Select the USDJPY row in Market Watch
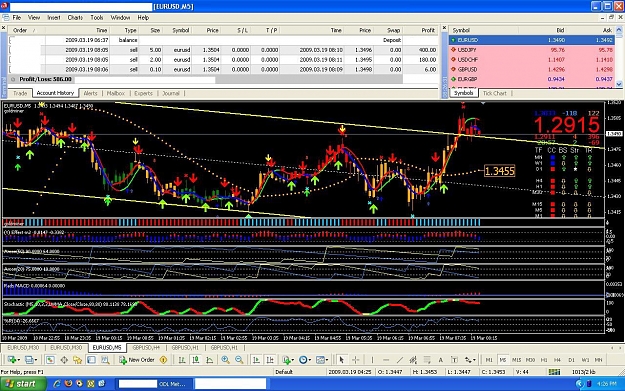Viewport: 625px width, 391px height. tap(532, 50)
